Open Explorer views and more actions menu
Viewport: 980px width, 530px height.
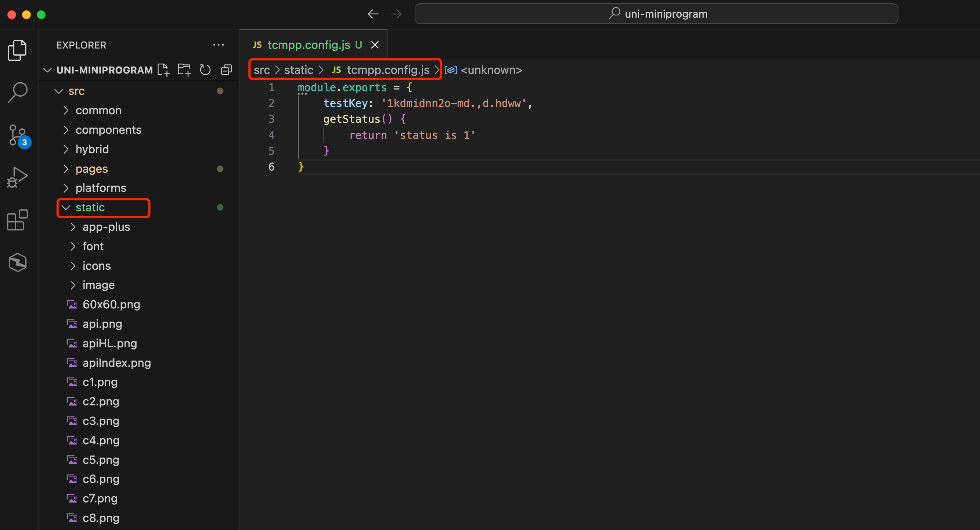coord(218,45)
